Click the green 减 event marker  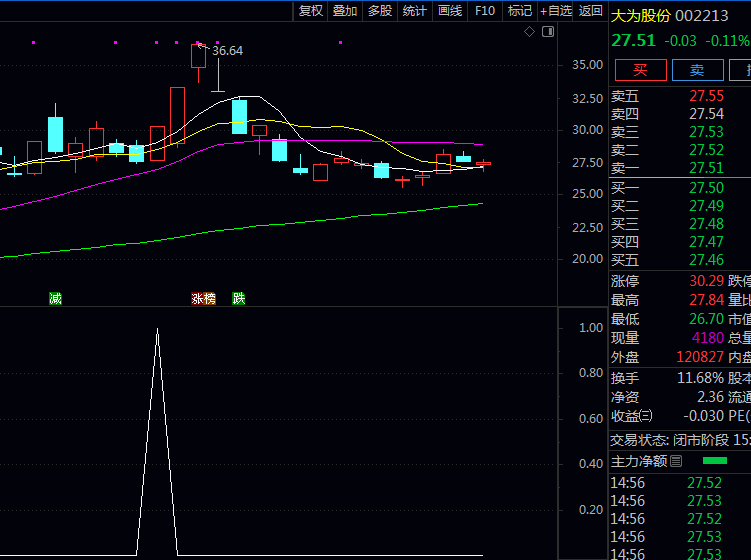pos(55,298)
